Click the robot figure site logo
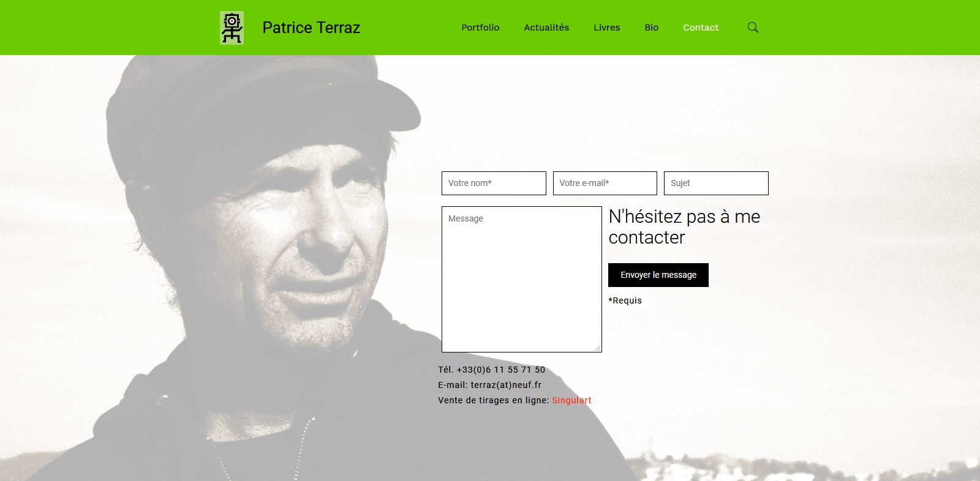 pos(232,28)
